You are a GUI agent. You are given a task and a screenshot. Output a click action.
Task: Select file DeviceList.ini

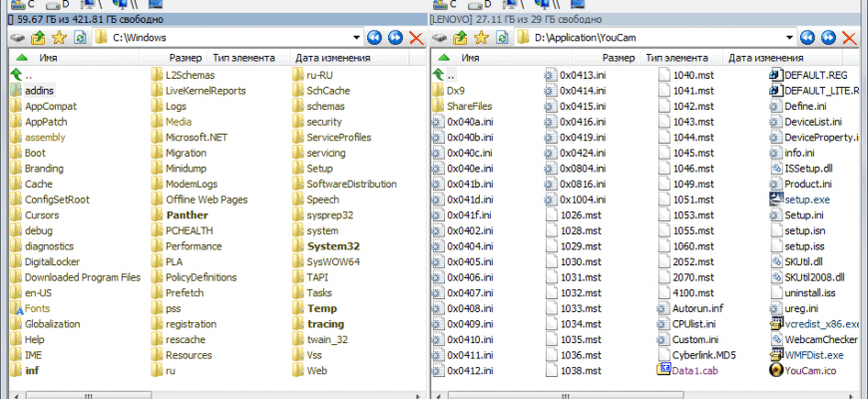point(813,122)
